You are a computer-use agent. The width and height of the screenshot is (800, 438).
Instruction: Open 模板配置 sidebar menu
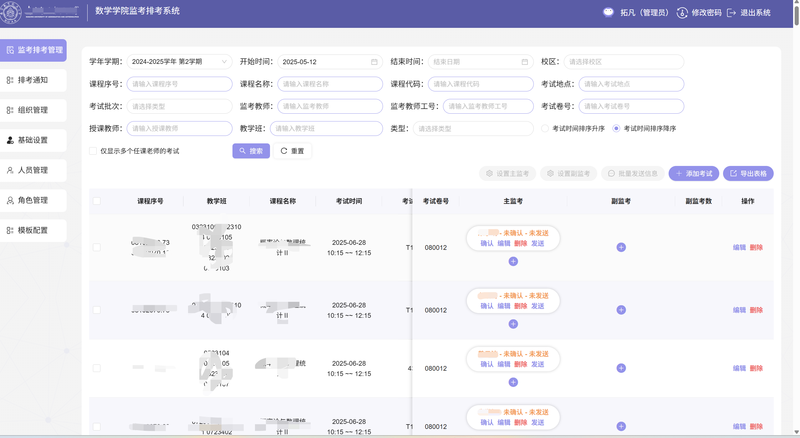point(33,230)
